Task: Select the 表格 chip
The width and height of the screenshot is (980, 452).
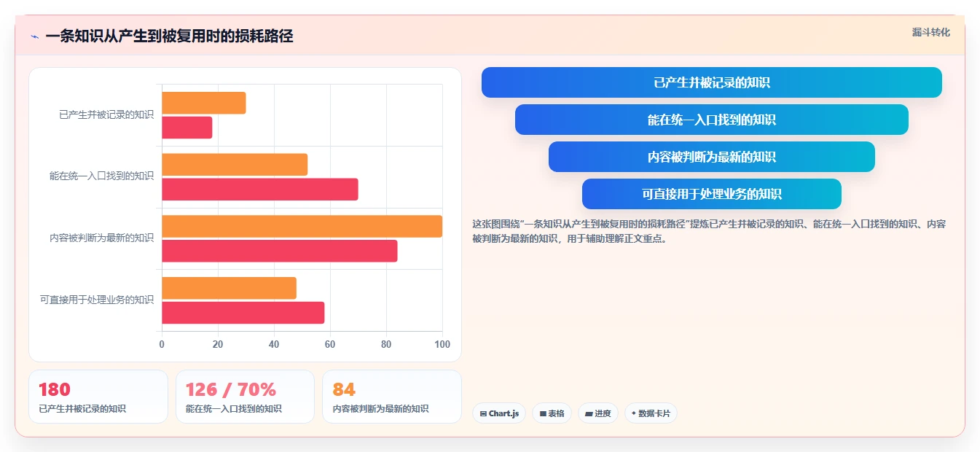Action: (x=552, y=413)
